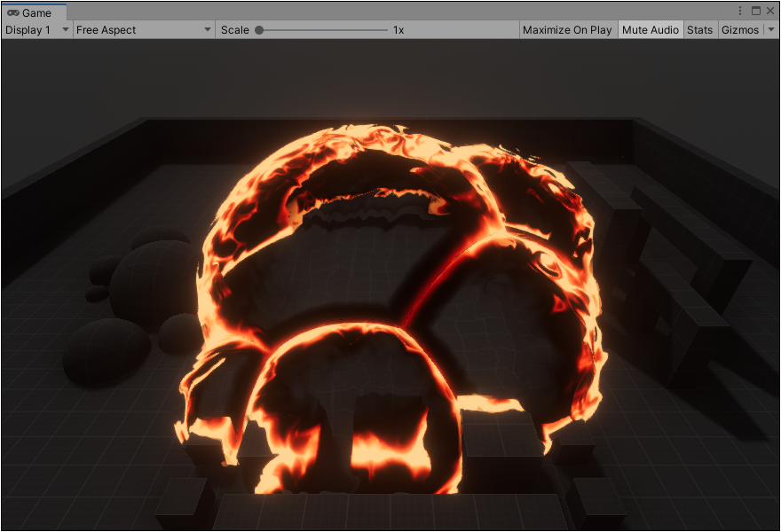Image resolution: width=781 pixels, height=532 pixels.
Task: Click the 1x scale value
Action: click(x=398, y=30)
